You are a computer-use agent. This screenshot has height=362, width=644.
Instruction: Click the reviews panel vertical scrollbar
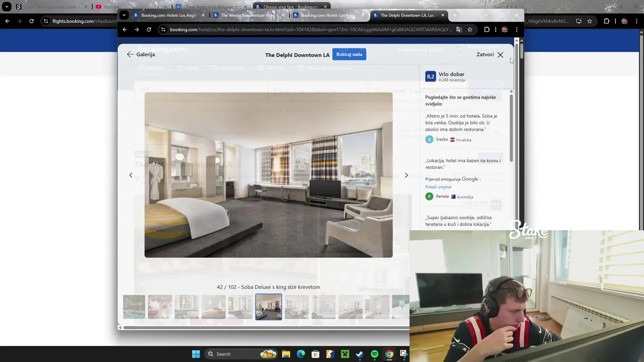coord(511,128)
